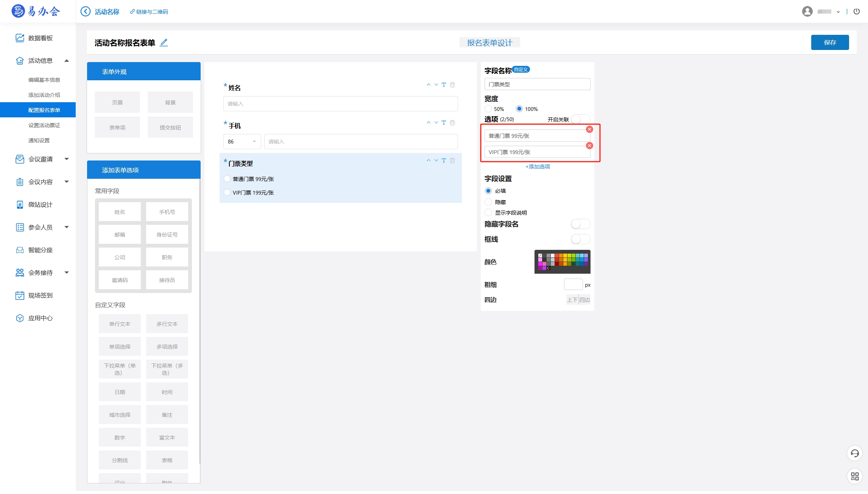Click the T text icon on the 门票类型 row
Viewport: 868px width, 494px height.
(x=444, y=161)
